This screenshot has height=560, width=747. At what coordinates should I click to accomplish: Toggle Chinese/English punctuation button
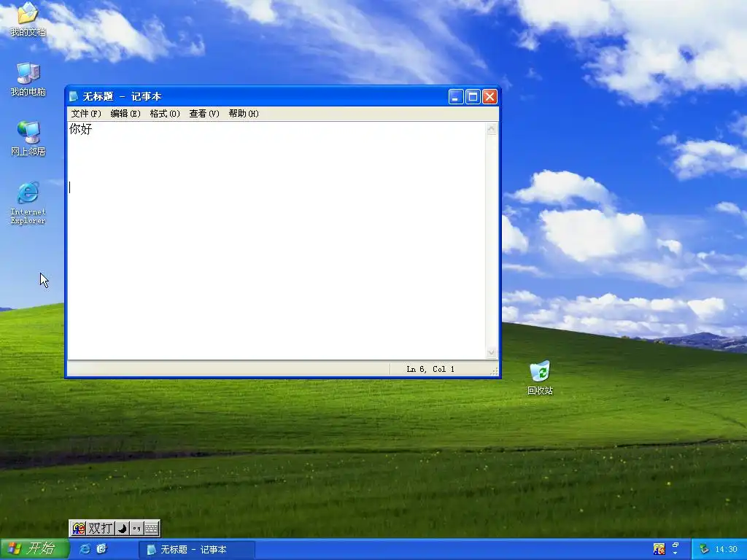click(136, 528)
